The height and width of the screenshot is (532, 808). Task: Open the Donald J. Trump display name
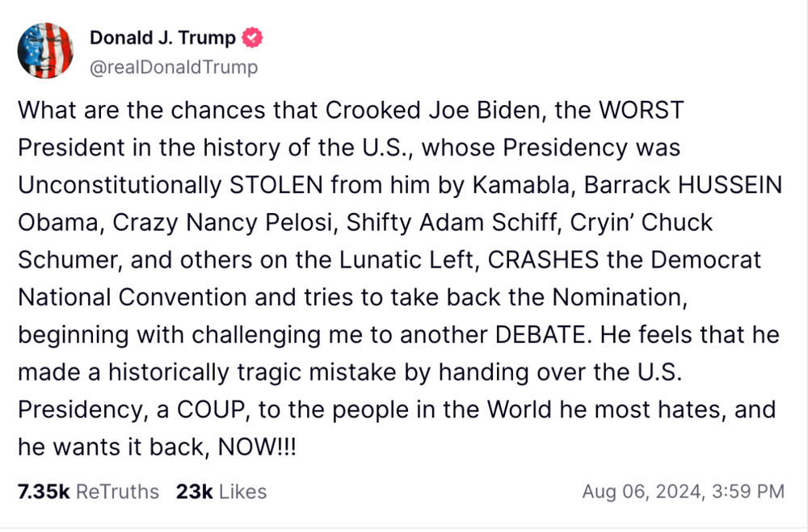click(162, 38)
